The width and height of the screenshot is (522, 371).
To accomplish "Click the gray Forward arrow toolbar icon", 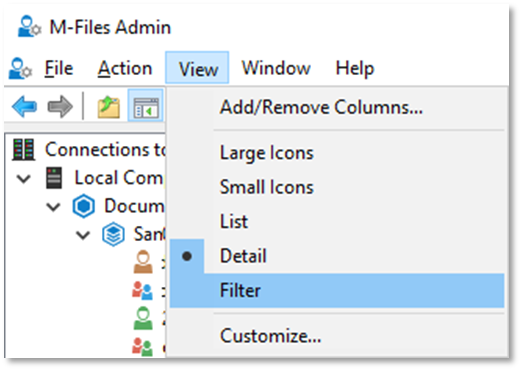I will tap(60, 107).
